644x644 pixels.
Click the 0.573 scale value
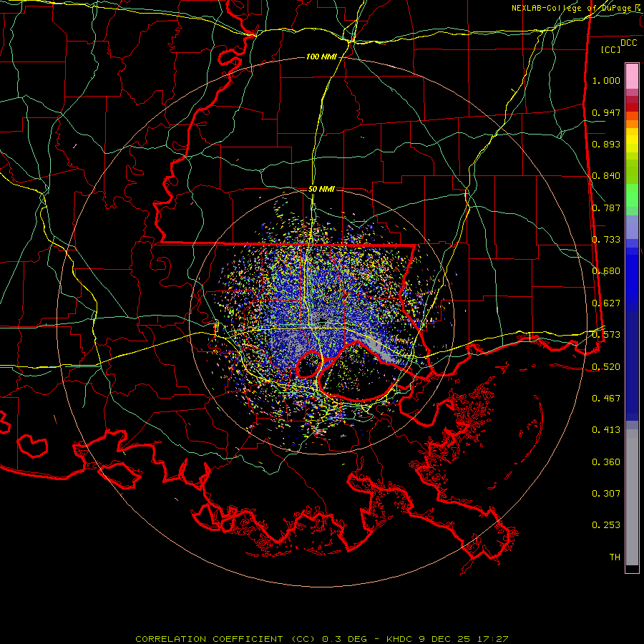click(606, 335)
